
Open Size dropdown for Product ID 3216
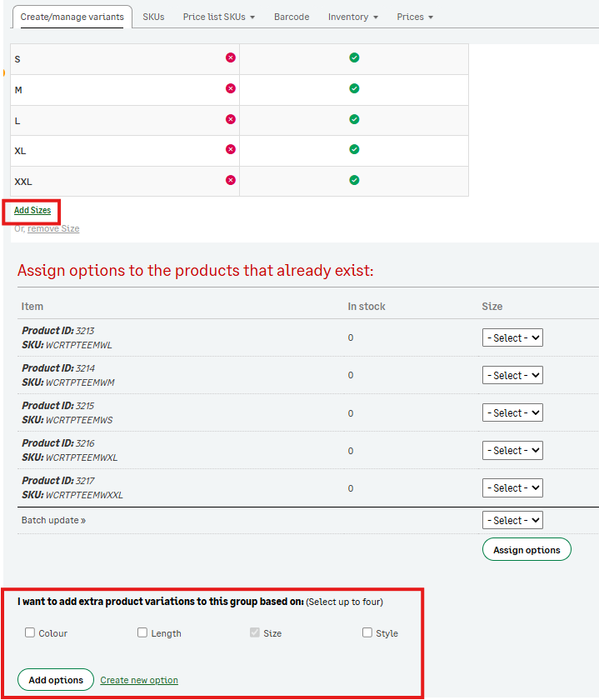click(512, 451)
